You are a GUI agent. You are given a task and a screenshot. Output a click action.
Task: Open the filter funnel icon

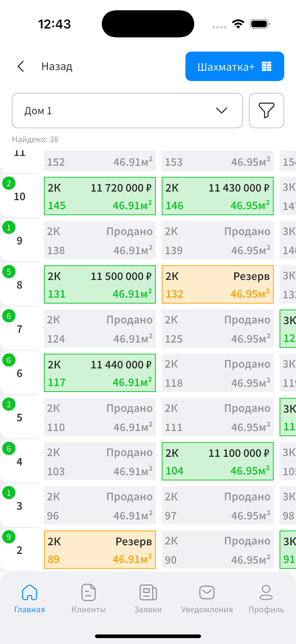point(266,111)
